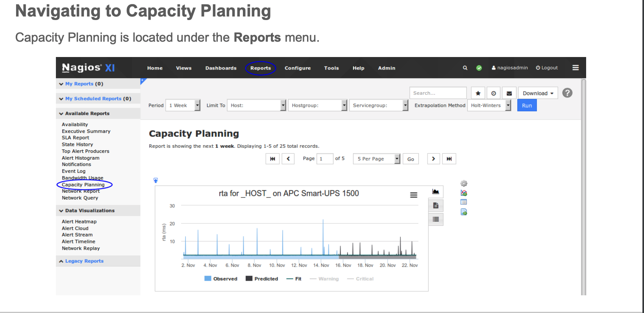
Task: Click the envelope email report icon
Action: coord(509,93)
